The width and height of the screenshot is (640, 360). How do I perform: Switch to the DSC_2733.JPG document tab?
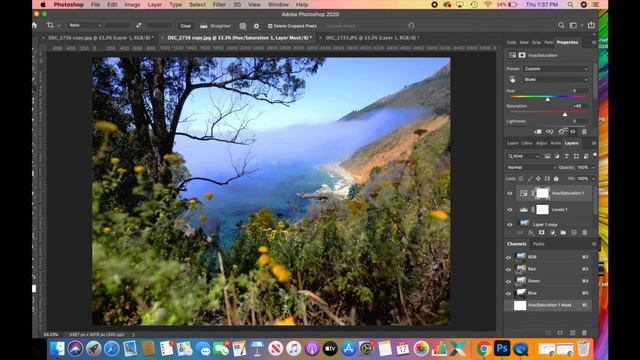372,38
